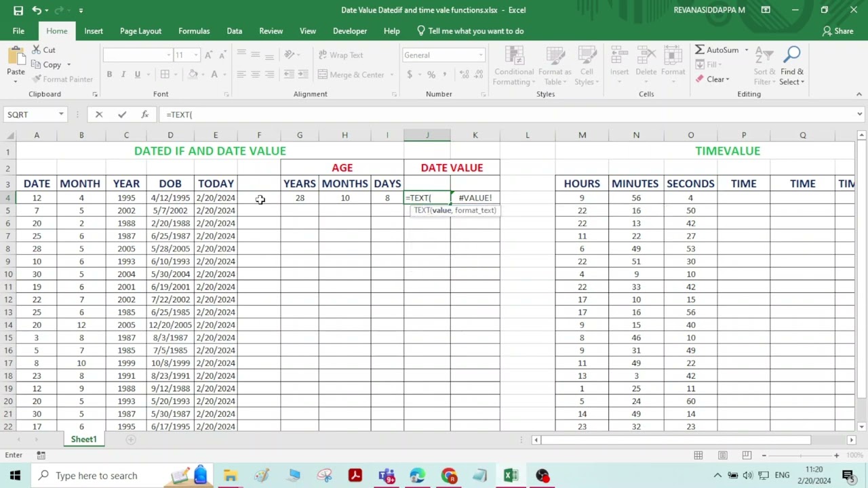The width and height of the screenshot is (868, 488).
Task: Cancel the formula entry with the X icon
Action: (x=99, y=115)
